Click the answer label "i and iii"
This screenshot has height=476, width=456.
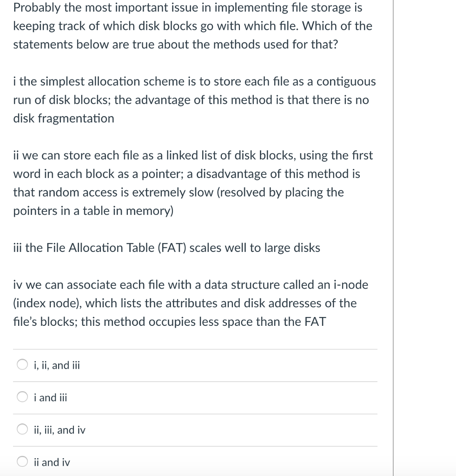pyautogui.click(x=50, y=397)
